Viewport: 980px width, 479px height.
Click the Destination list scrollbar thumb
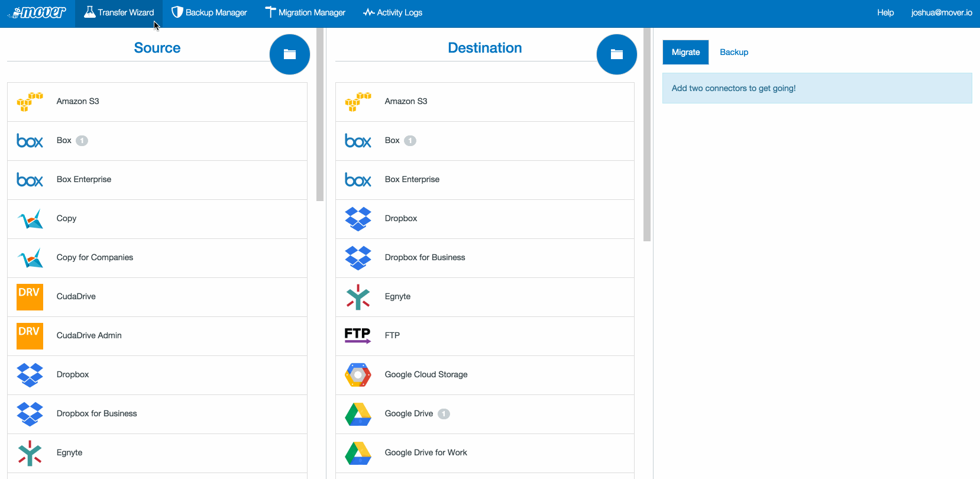647,134
